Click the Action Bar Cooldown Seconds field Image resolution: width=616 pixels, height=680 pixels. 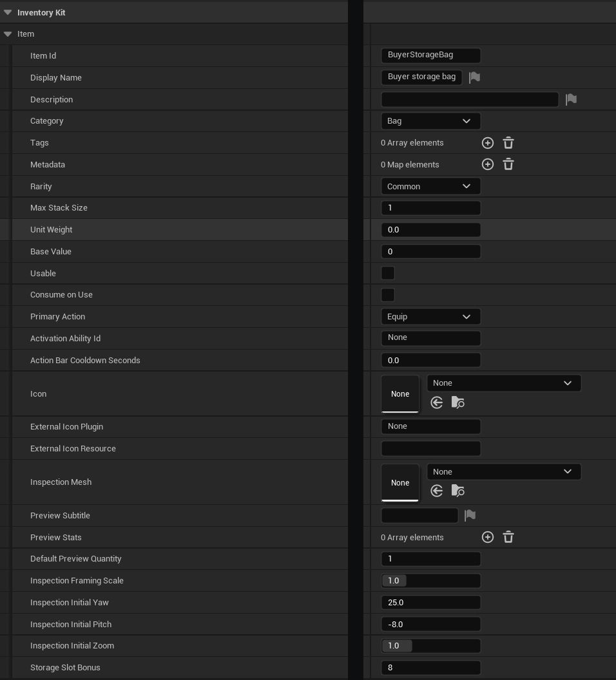[431, 360]
